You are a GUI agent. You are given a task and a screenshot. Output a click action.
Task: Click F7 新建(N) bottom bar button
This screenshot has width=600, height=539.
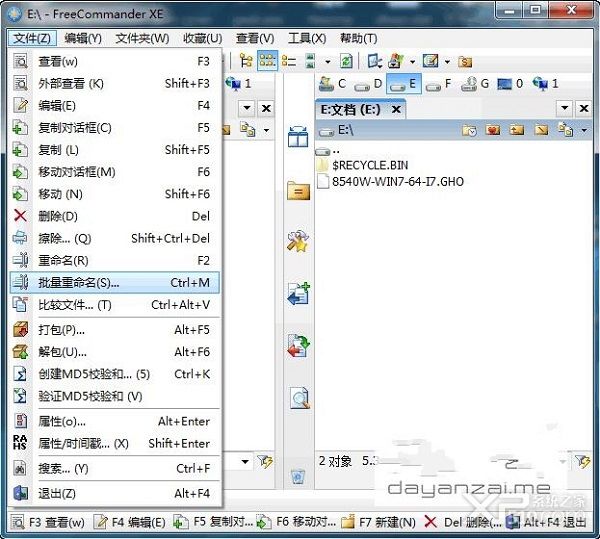[378, 522]
